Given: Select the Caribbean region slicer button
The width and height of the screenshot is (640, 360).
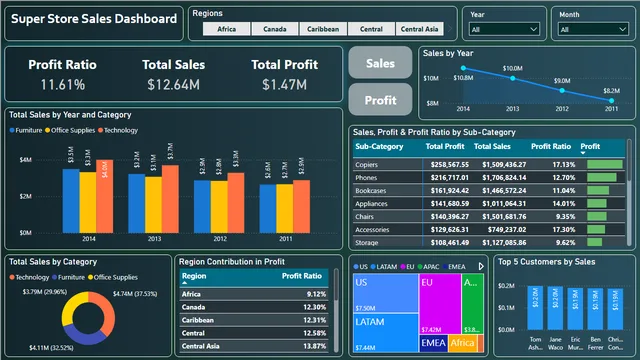Looking at the screenshot, I should 323,29.
